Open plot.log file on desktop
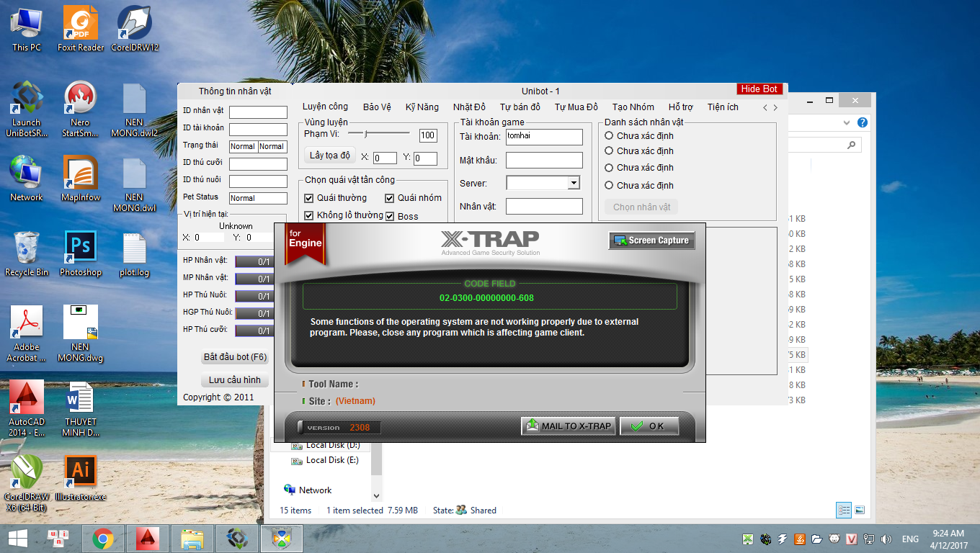The width and height of the screenshot is (980, 553). coord(135,253)
